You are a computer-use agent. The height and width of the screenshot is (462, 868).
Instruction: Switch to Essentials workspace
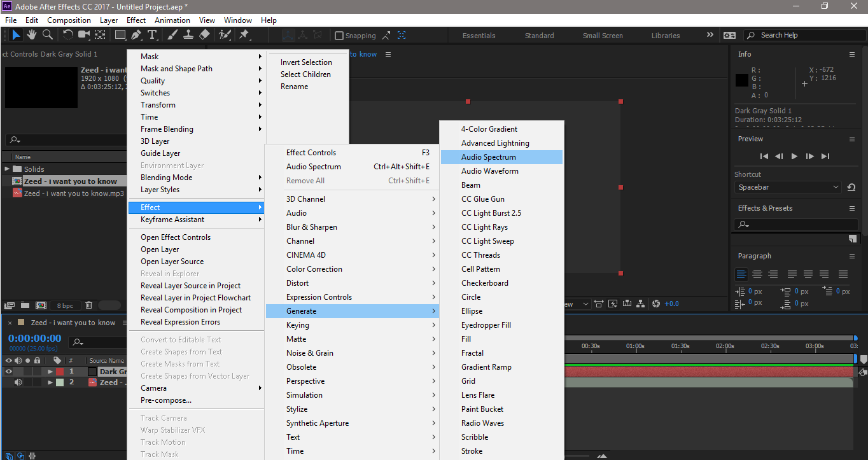[479, 36]
